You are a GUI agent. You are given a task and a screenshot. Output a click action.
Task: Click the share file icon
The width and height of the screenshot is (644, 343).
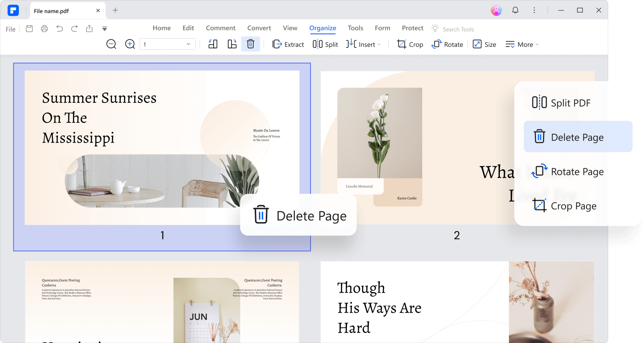(89, 29)
